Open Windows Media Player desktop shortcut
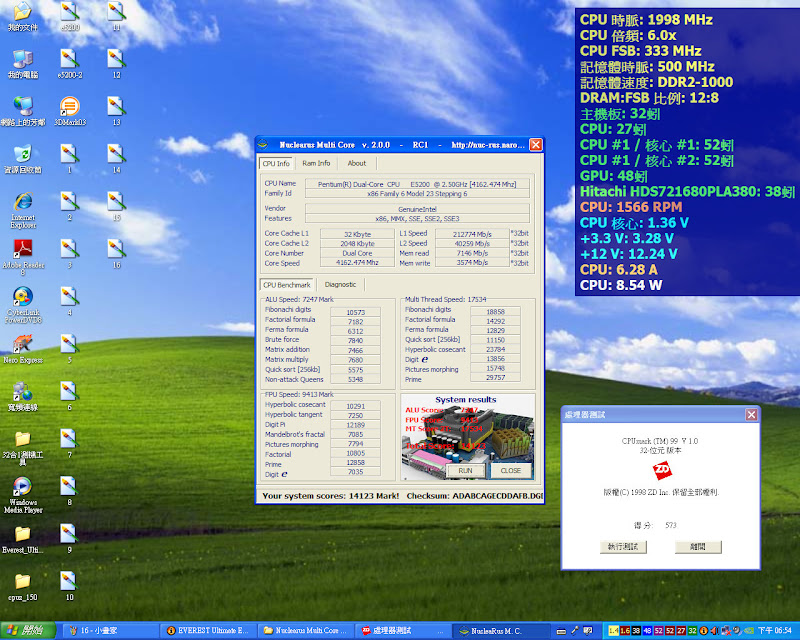This screenshot has height=640, width=800. pyautogui.click(x=22, y=487)
